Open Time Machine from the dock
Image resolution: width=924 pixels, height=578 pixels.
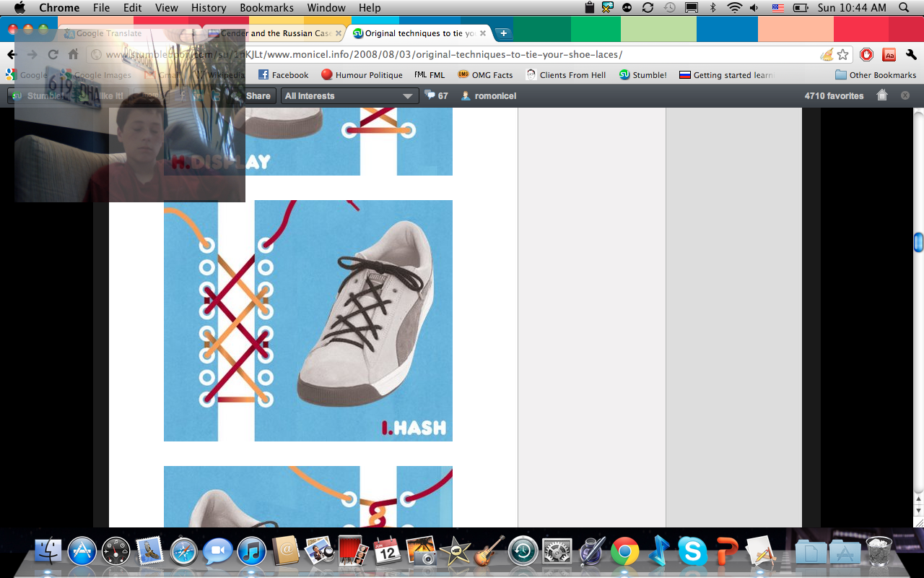pos(523,552)
